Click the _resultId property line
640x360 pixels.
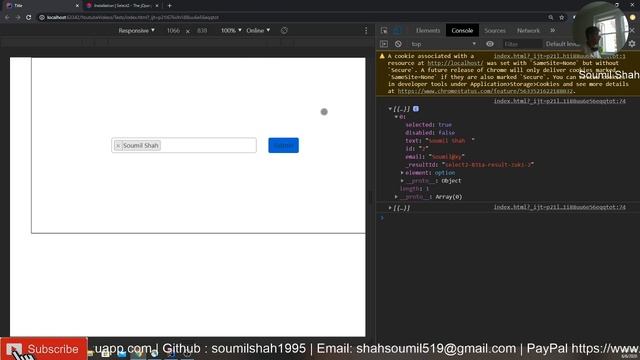tap(469, 165)
